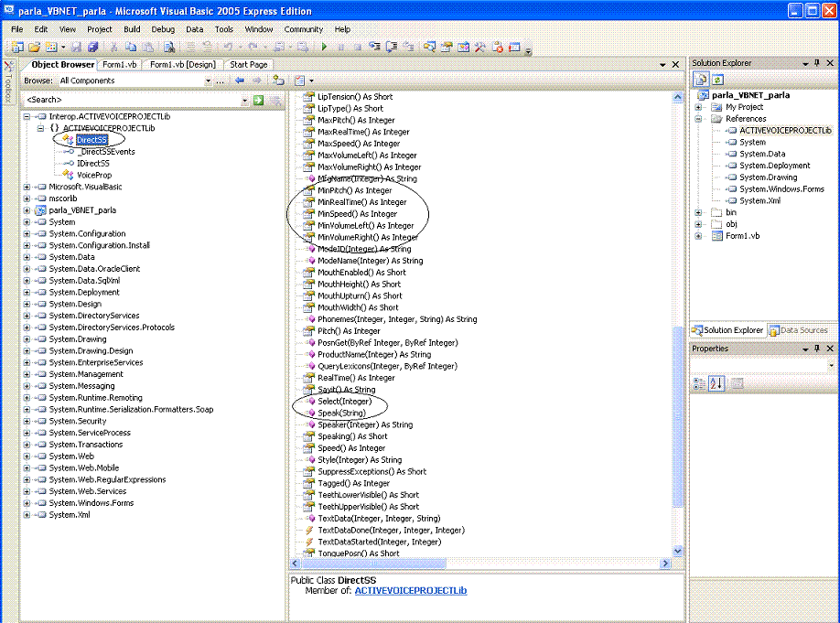
Task: Open the Community menu
Action: [x=304, y=29]
